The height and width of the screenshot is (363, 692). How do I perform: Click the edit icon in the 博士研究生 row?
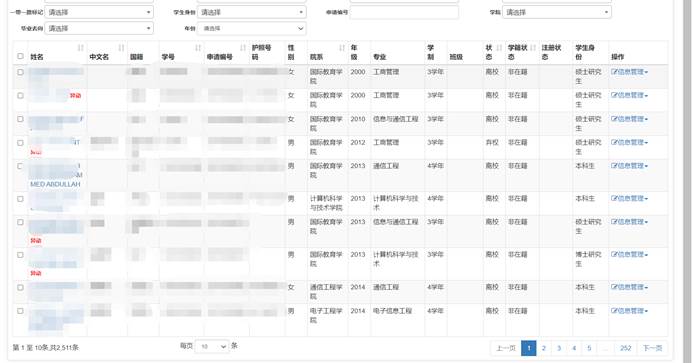click(614, 254)
